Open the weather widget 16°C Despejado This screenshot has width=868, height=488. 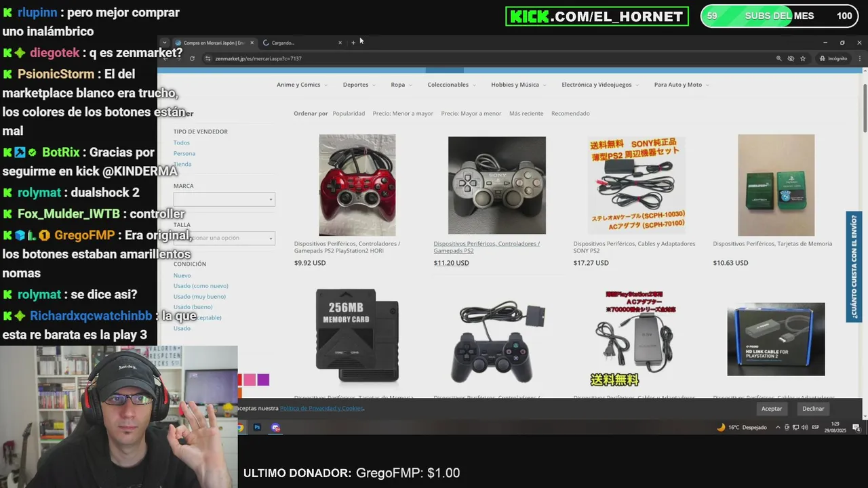[x=741, y=428]
